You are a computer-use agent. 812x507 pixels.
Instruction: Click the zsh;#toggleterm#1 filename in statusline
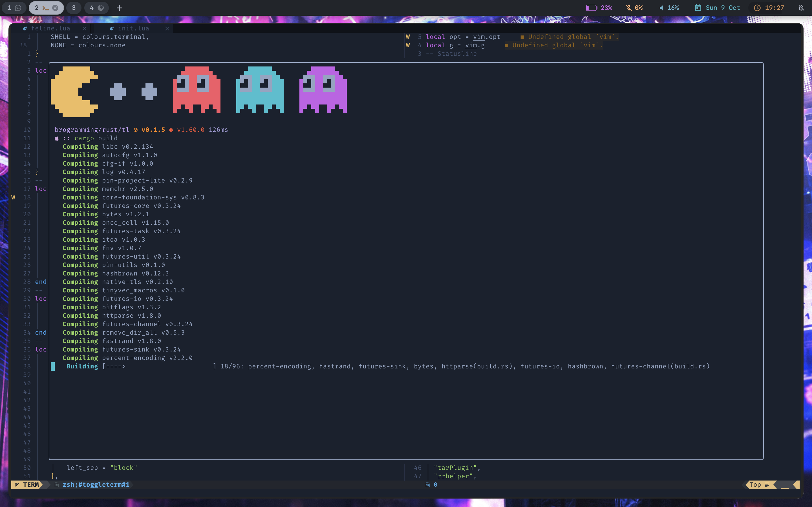[x=96, y=484]
